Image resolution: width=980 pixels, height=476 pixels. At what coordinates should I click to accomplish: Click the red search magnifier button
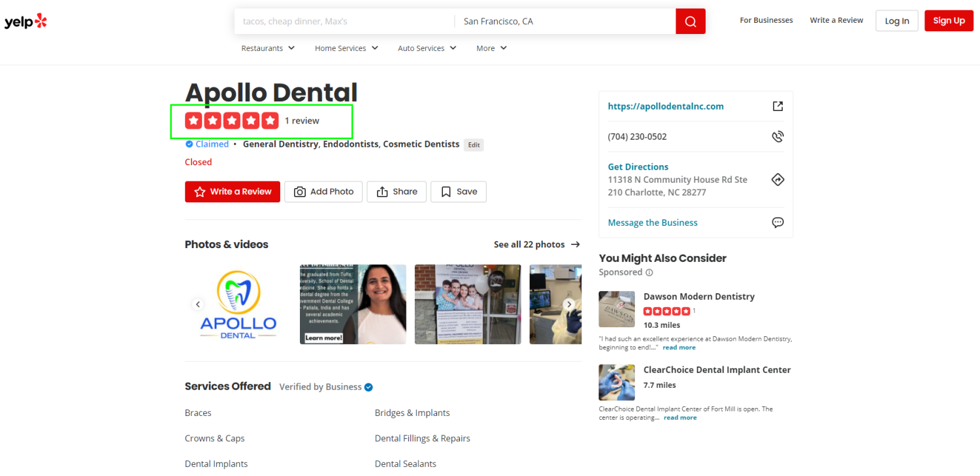[691, 22]
